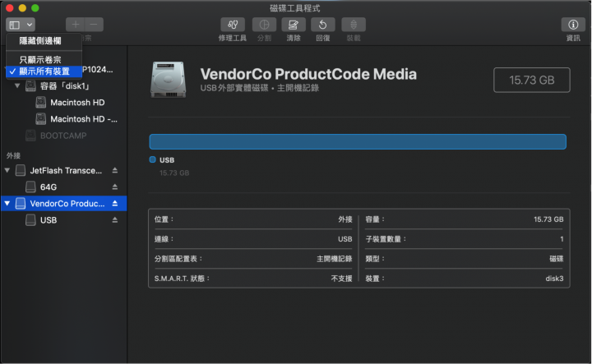
Task: Eject the USB volume
Action: [115, 220]
